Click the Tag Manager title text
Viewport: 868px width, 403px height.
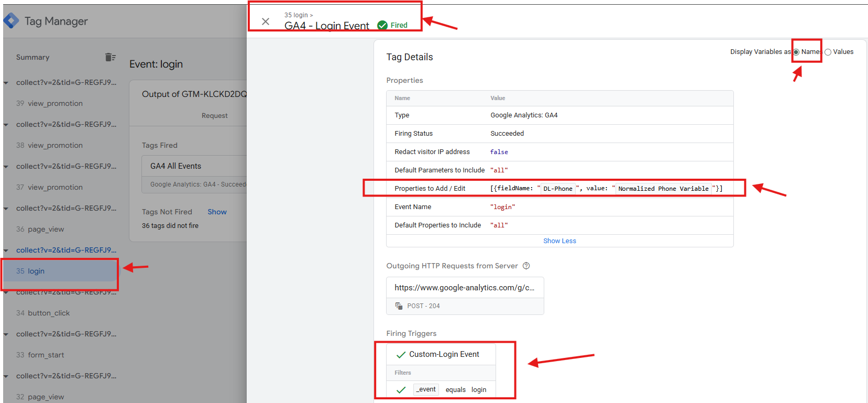(56, 21)
